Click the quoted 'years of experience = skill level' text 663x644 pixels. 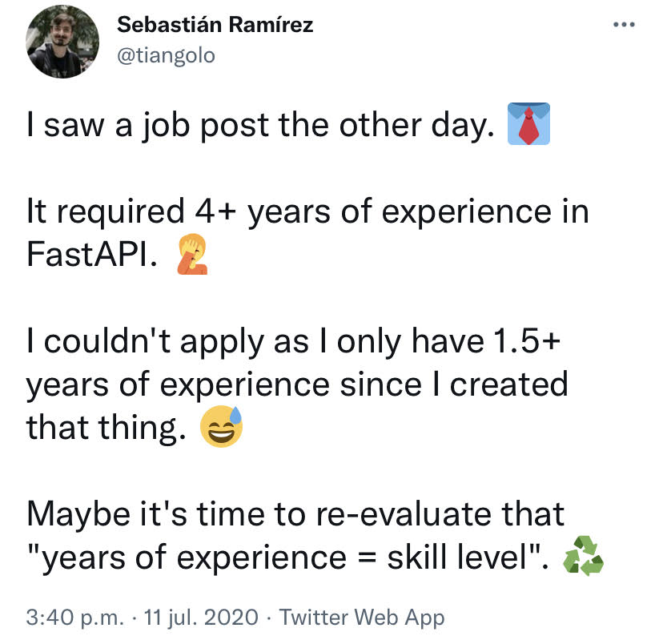pyautogui.click(x=287, y=557)
